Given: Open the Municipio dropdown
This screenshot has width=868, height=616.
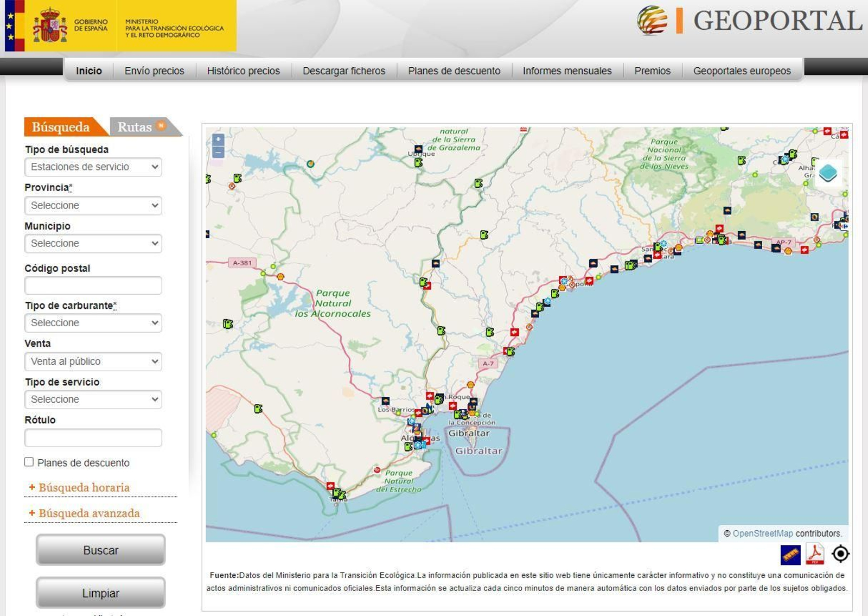Looking at the screenshot, I should click(93, 243).
